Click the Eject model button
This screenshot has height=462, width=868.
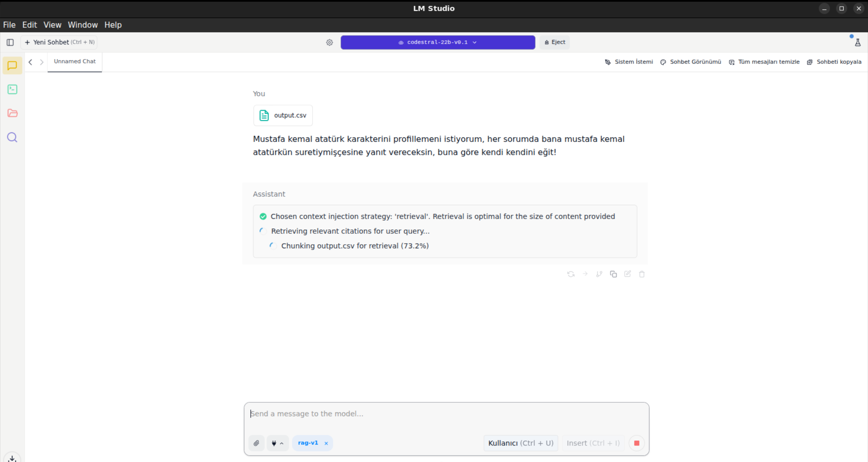555,42
